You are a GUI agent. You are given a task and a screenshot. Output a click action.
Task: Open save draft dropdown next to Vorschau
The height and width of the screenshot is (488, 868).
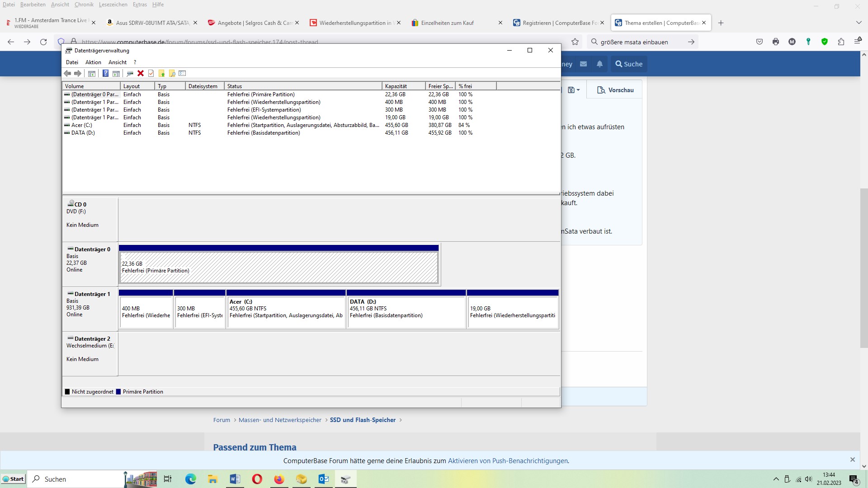(573, 90)
